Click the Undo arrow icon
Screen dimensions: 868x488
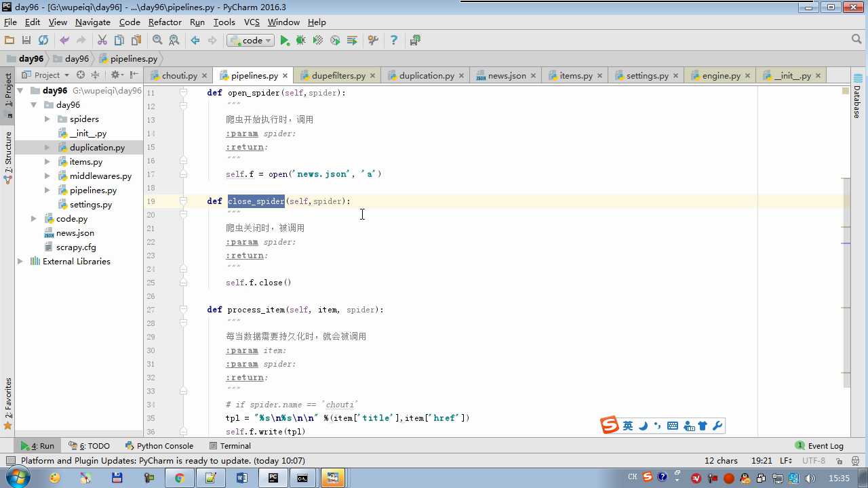(x=64, y=41)
